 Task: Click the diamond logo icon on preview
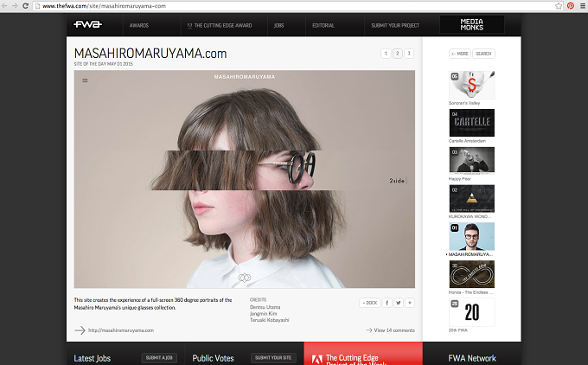coord(244,278)
